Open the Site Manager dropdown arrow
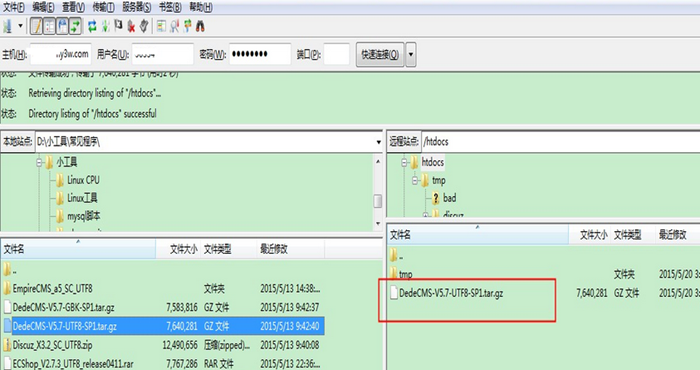The width and height of the screenshot is (700, 370). tap(20, 26)
